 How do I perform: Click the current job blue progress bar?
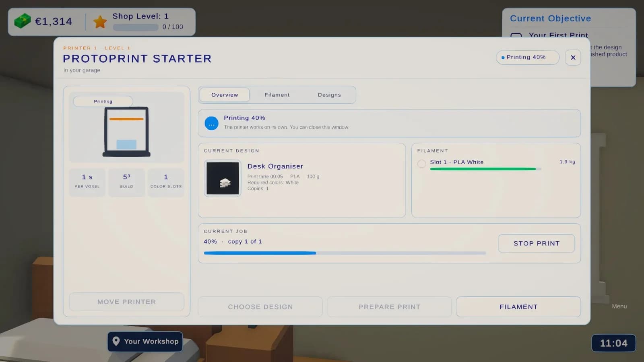pyautogui.click(x=345, y=253)
